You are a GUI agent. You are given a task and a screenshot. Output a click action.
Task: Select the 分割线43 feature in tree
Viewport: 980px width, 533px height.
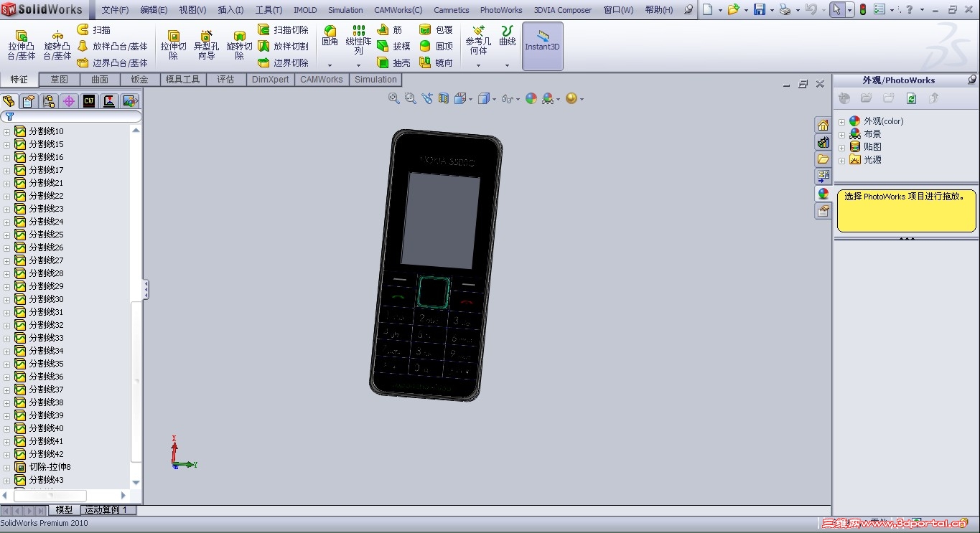click(x=46, y=480)
